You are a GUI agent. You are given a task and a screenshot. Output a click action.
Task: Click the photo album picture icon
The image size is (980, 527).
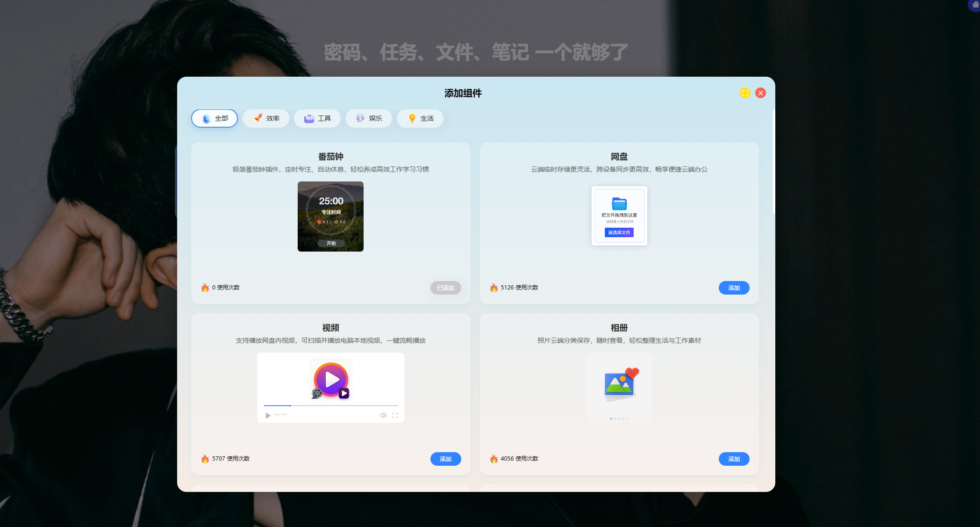tap(620, 384)
